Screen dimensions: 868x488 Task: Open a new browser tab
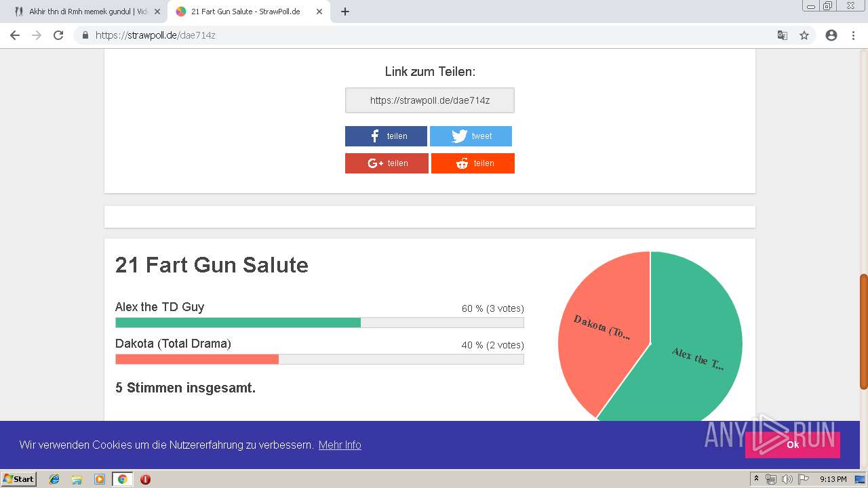(344, 12)
